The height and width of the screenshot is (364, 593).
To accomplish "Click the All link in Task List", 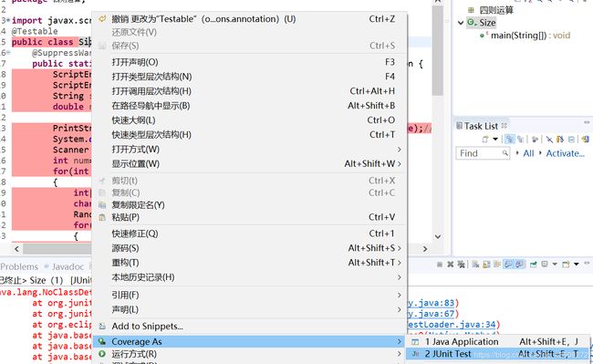I will pos(528,153).
